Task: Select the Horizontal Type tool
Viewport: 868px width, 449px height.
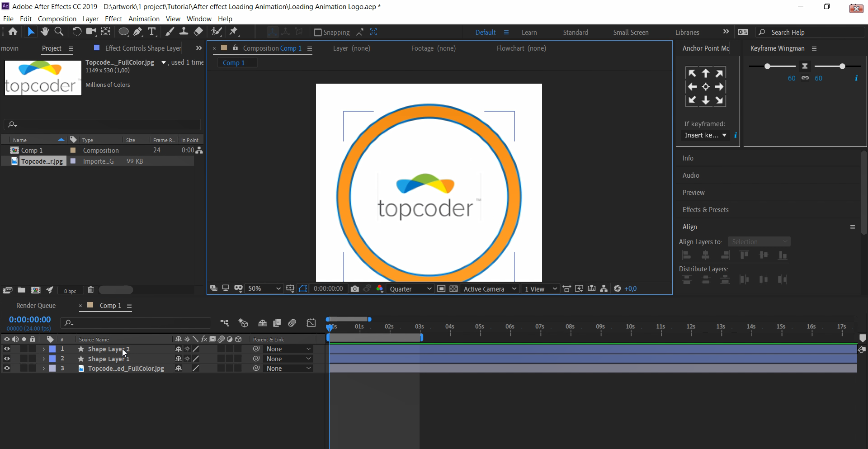Action: pos(152,32)
